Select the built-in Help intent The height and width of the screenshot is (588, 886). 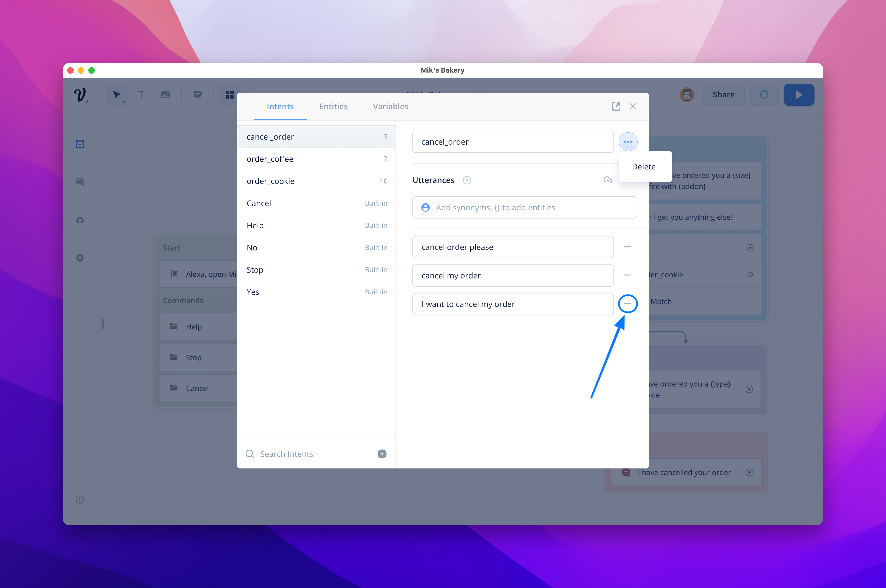(316, 225)
